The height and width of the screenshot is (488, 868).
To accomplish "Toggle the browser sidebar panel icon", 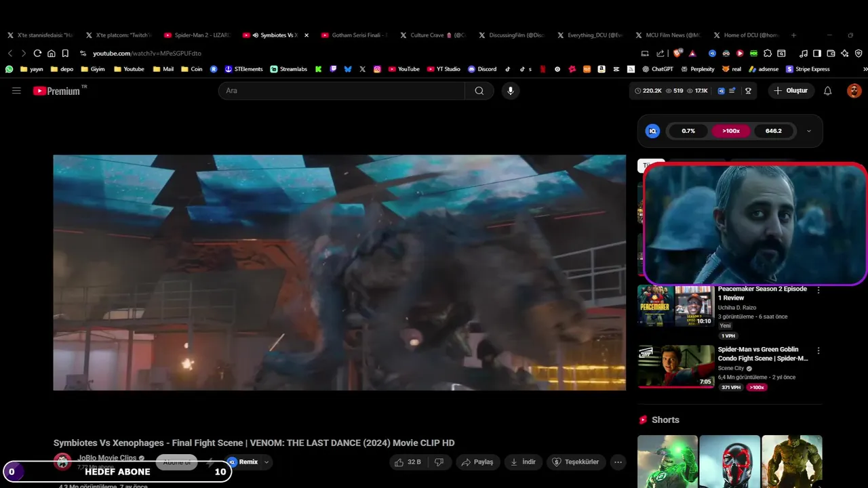I will pyautogui.click(x=817, y=53).
